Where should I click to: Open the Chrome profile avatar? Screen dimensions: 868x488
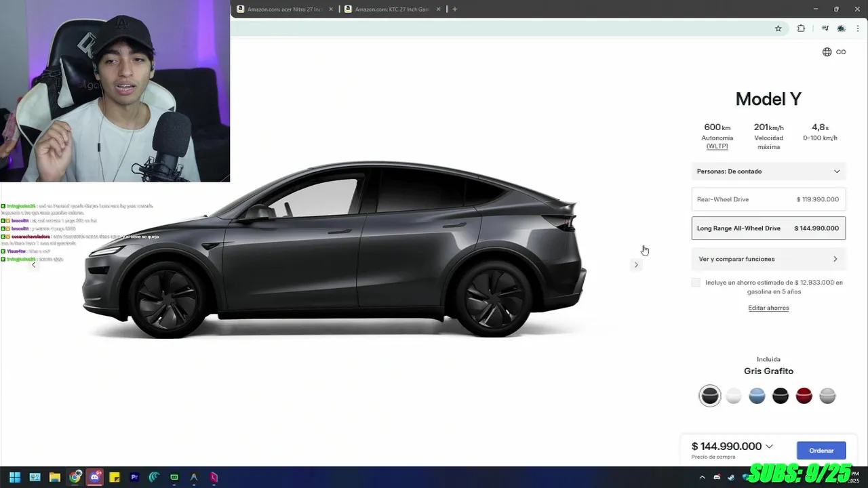[x=842, y=28]
